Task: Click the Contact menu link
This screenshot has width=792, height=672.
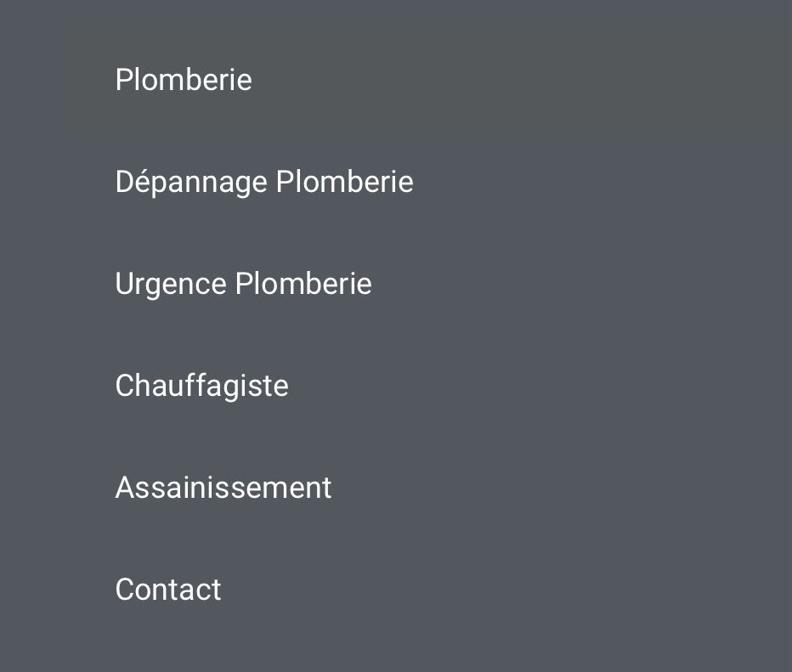Action: (x=168, y=590)
